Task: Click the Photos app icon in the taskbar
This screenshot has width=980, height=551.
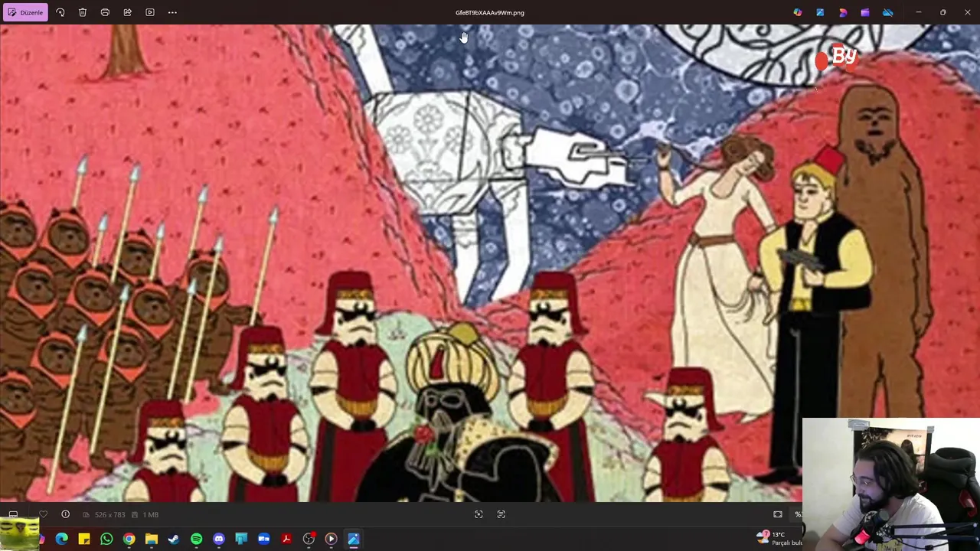Action: pyautogui.click(x=354, y=540)
